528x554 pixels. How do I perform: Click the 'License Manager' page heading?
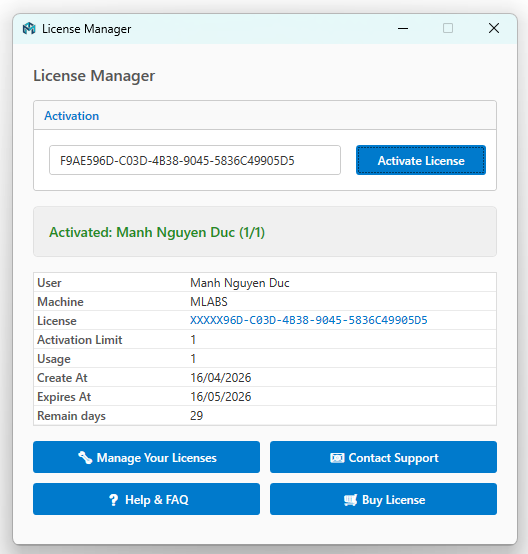click(94, 76)
